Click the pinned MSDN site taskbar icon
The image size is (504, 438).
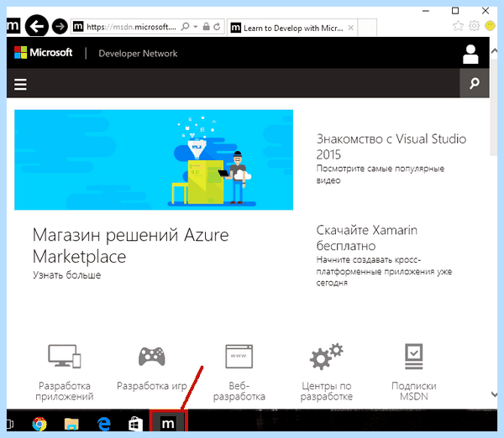click(168, 423)
